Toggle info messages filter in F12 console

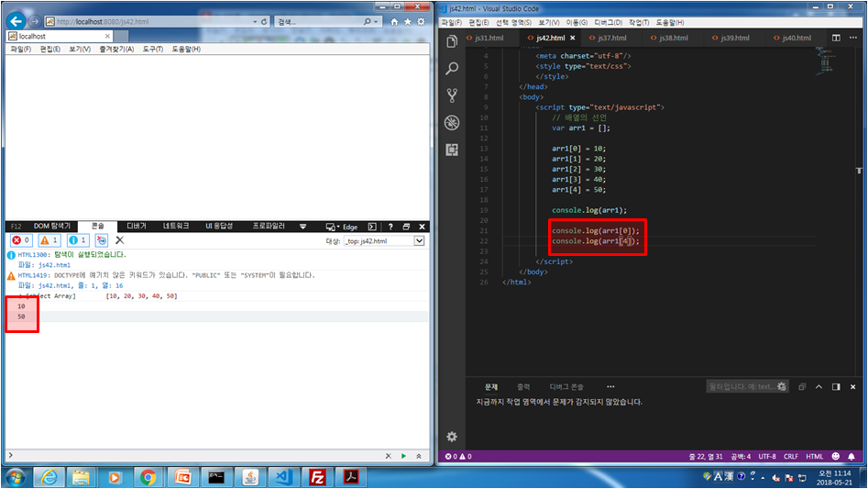click(x=78, y=240)
